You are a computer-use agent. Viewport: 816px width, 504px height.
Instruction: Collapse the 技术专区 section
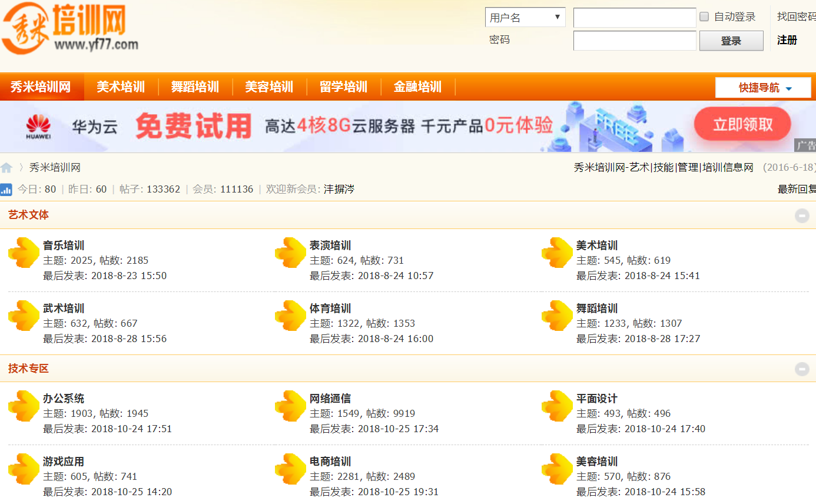(802, 369)
